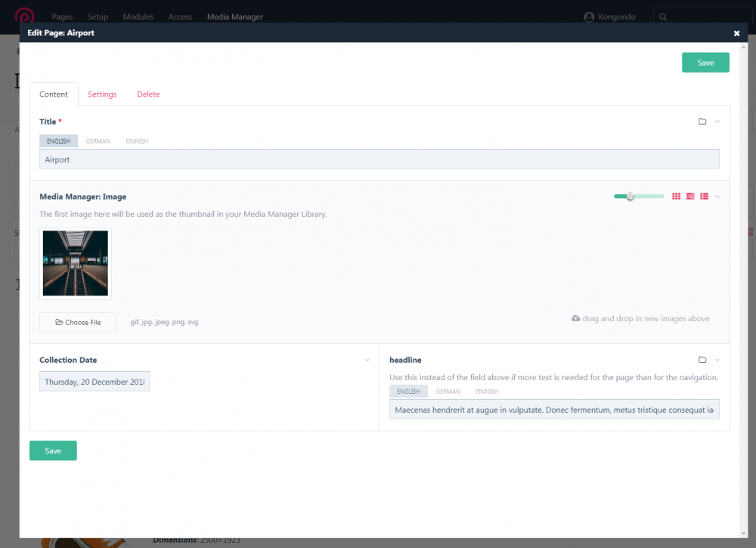The width and height of the screenshot is (756, 548).
Task: Open the Delete tab
Action: coord(148,94)
